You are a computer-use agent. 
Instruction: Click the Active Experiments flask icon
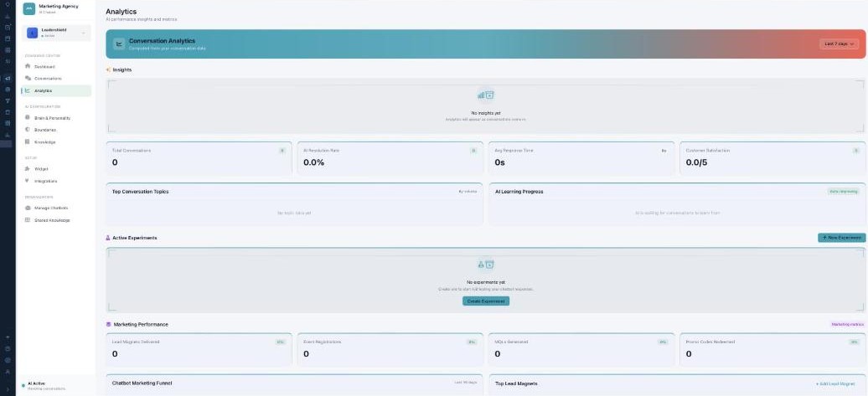click(x=108, y=238)
